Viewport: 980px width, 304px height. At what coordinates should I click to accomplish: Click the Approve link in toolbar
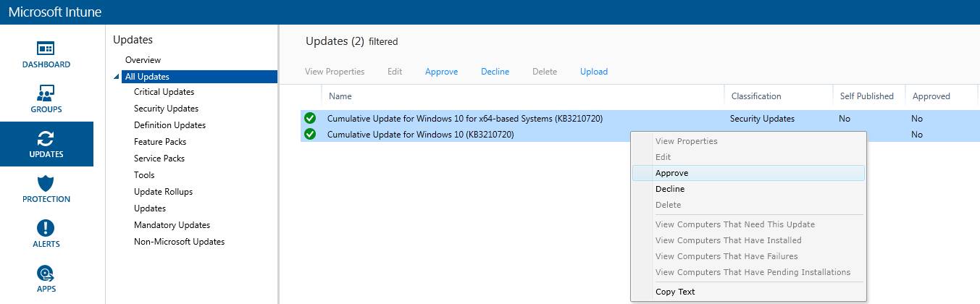click(441, 72)
